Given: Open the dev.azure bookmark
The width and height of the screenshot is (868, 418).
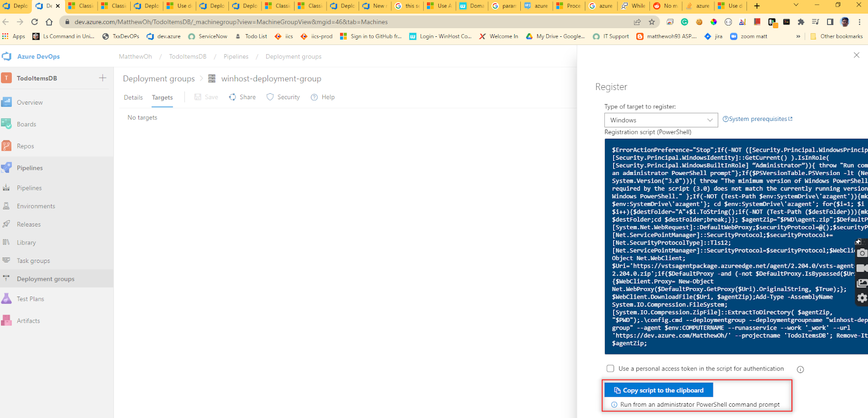Looking at the screenshot, I should pyautogui.click(x=164, y=36).
